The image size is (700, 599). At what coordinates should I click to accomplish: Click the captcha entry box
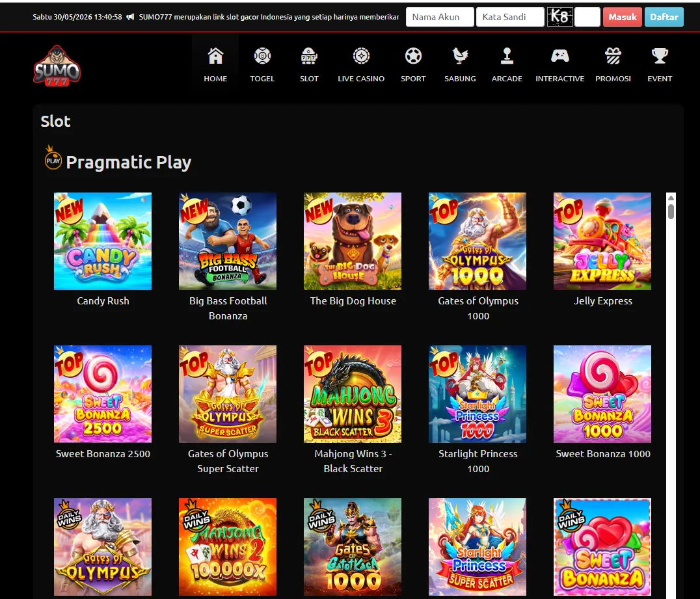[x=587, y=17]
